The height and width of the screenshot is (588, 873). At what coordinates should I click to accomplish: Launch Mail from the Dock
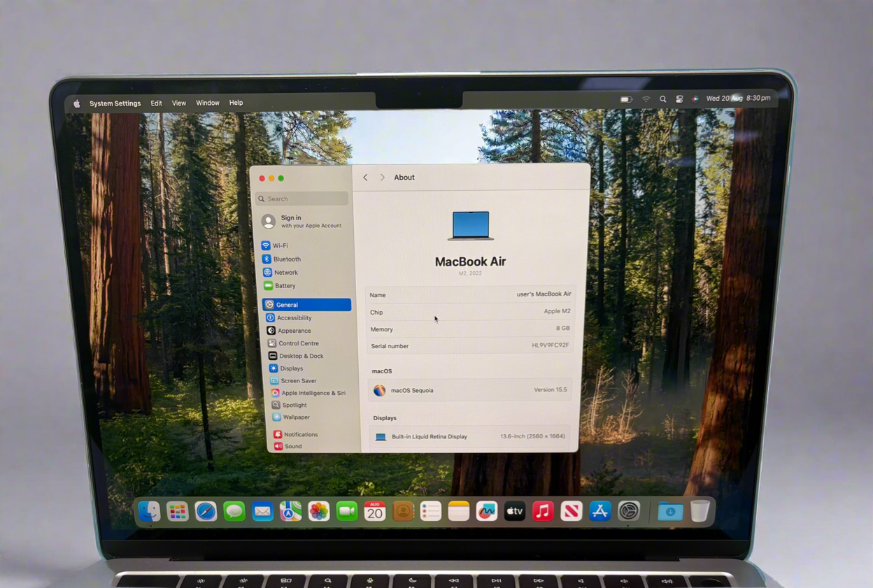tap(262, 512)
